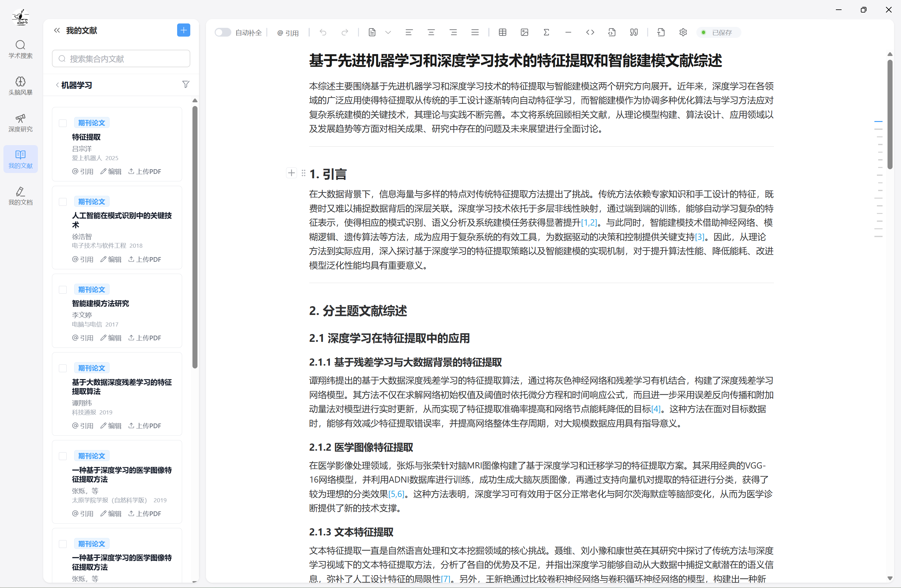Click the quotation mark icon
This screenshot has width=901, height=588.
click(634, 33)
